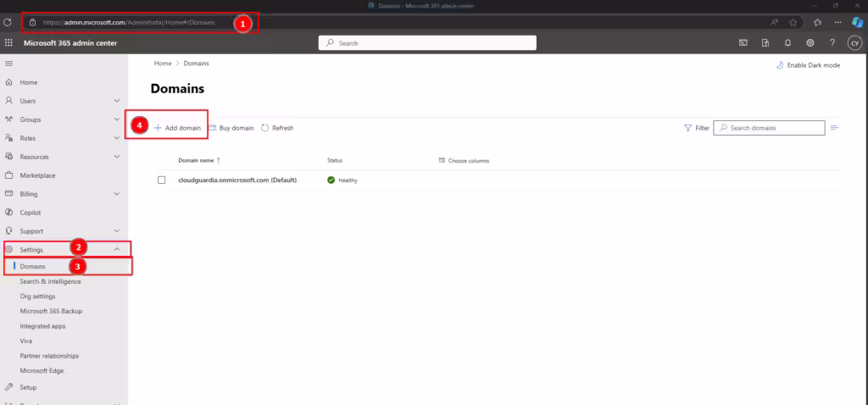Click the notifications bell icon
The width and height of the screenshot is (868, 405).
(x=788, y=42)
